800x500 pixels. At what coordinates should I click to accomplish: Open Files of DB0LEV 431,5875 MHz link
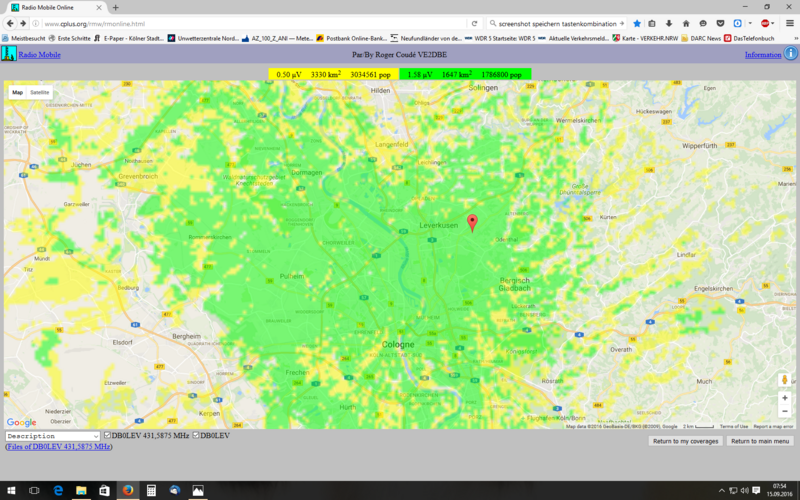pos(59,446)
